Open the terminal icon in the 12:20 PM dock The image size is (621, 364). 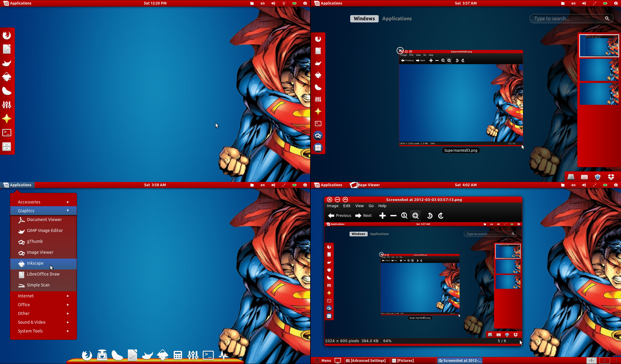point(7,133)
